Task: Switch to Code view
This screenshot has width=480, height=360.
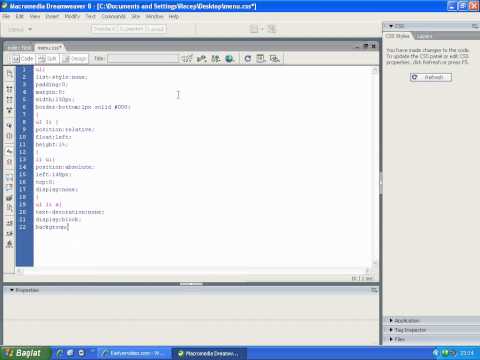Action: [x=23, y=59]
